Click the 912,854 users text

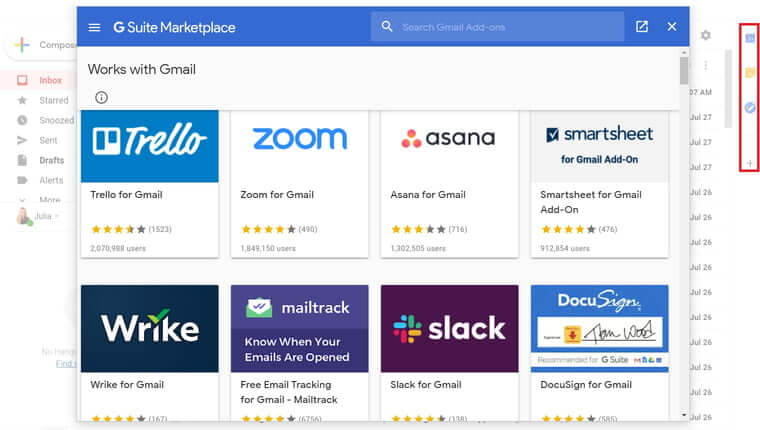pos(565,248)
